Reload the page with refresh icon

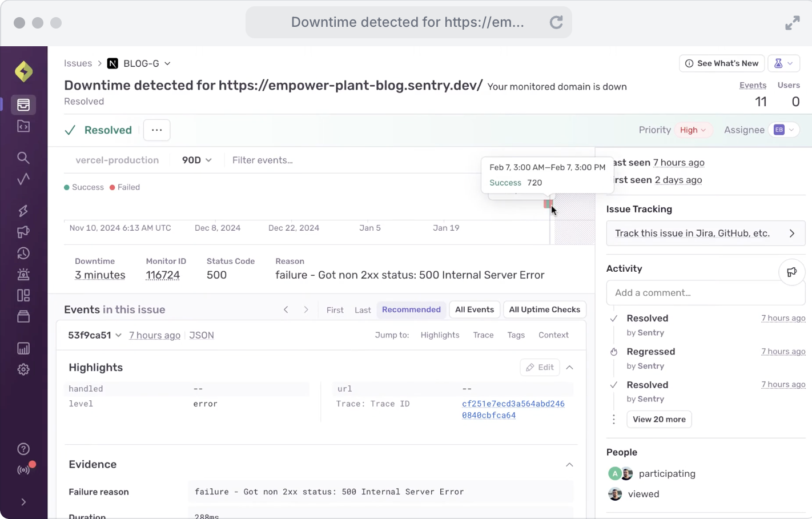click(x=556, y=22)
